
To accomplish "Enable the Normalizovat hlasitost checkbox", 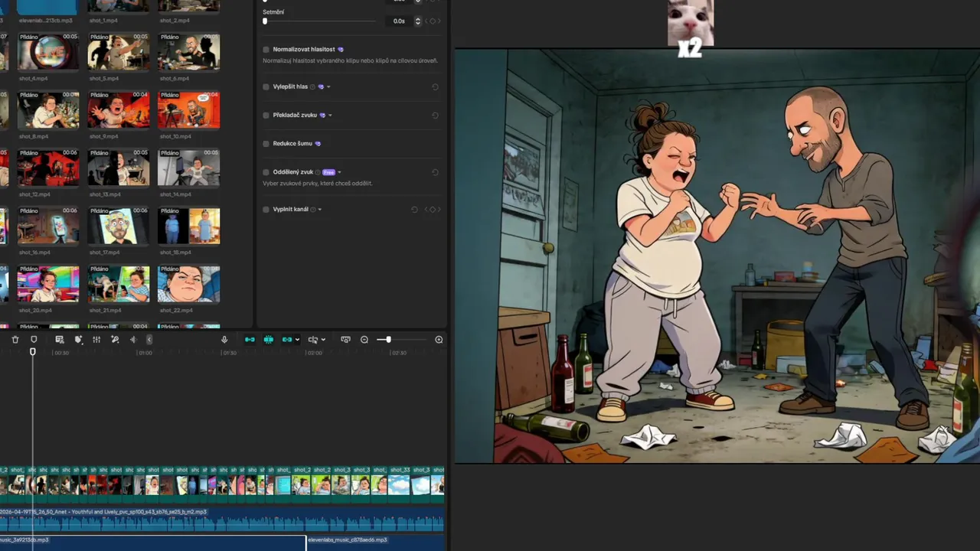I will (x=266, y=50).
